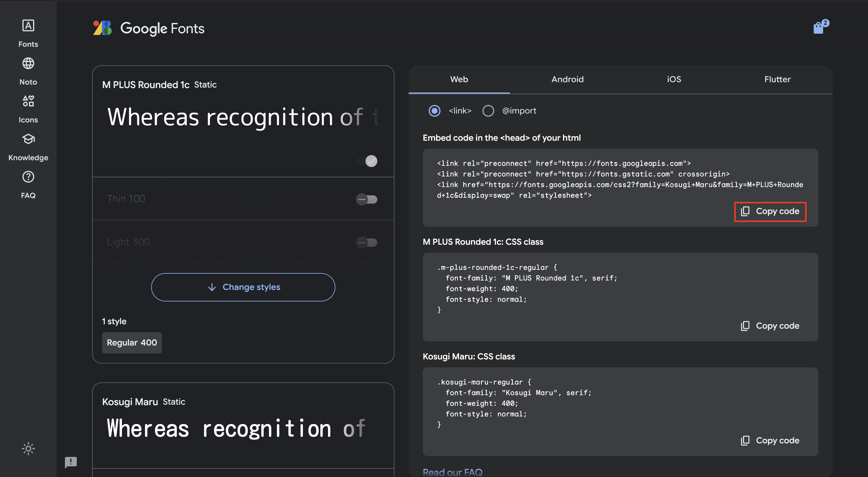This screenshot has height=477, width=868.
Task: Switch to the iOS tab
Action: pos(674,79)
